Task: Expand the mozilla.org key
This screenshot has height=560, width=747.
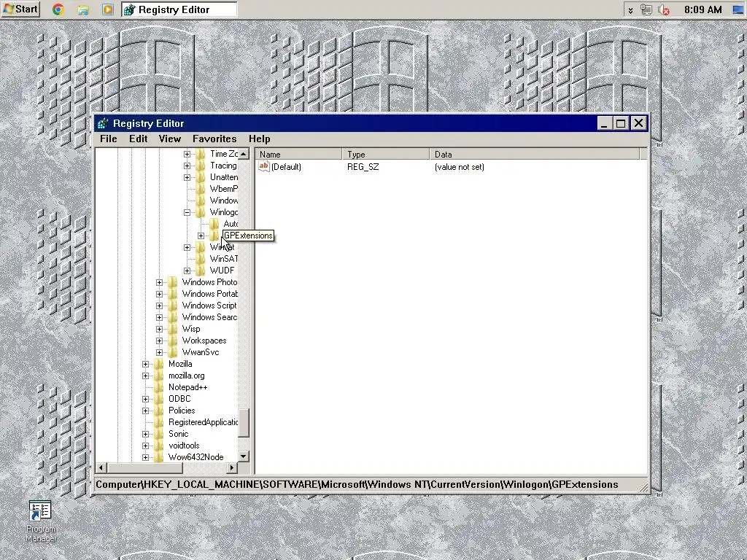Action: pyautogui.click(x=146, y=376)
